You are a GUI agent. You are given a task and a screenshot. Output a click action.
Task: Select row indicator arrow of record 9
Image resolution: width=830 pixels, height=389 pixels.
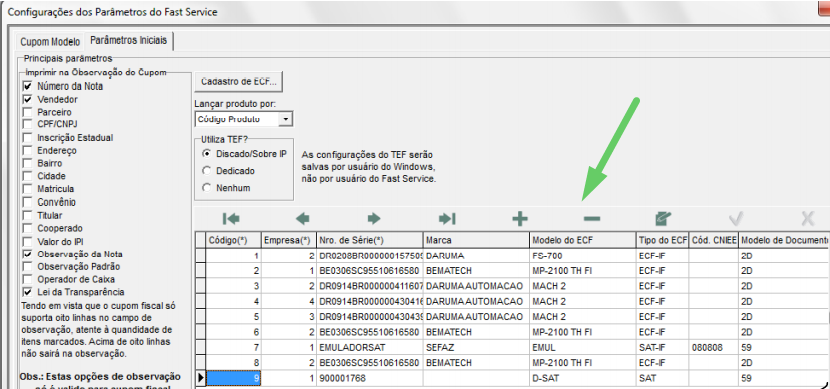(x=200, y=378)
